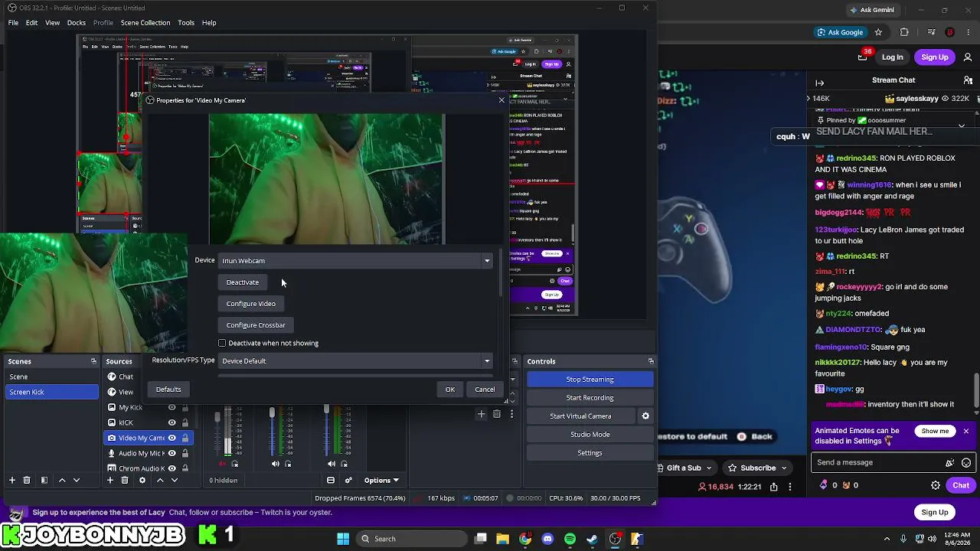Move scene down with arrow icon
Viewport: 980px width, 551px height.
point(77,481)
